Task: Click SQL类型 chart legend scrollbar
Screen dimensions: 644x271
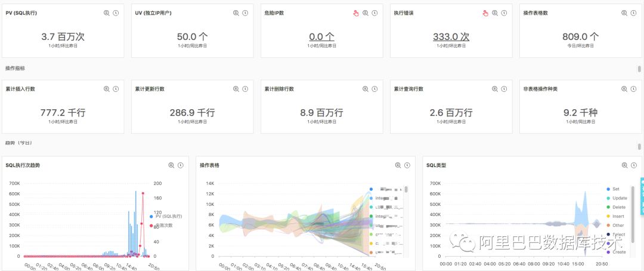Action: (633, 214)
